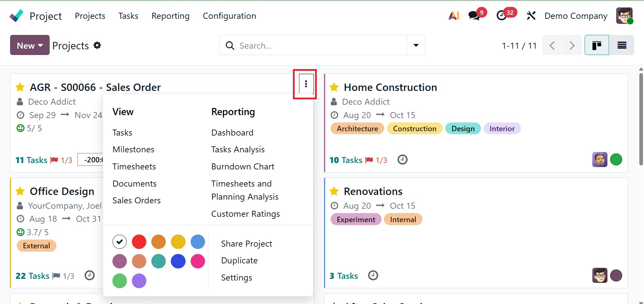Open the activities clock icon with badge 32
The height and width of the screenshot is (304, 644).
click(502, 16)
